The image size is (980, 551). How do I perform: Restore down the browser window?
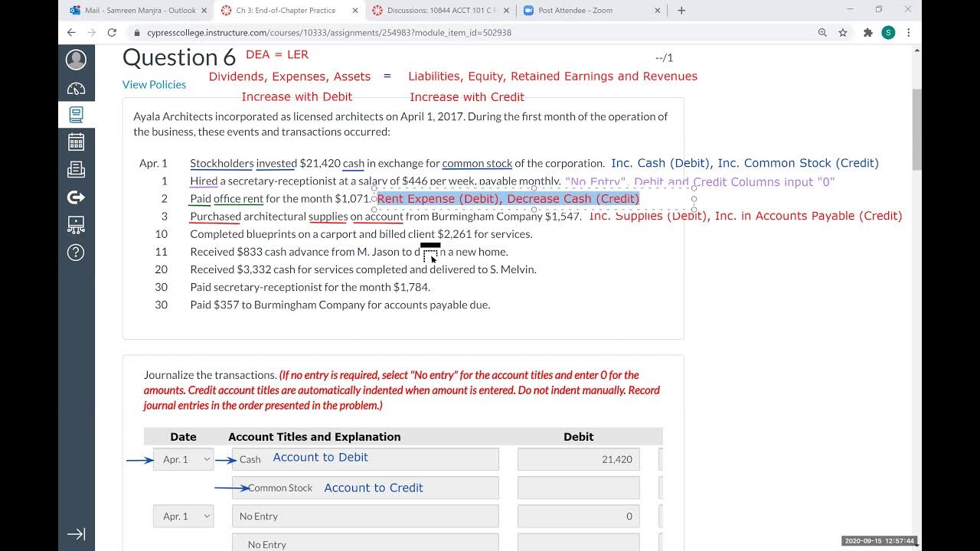pos(879,9)
